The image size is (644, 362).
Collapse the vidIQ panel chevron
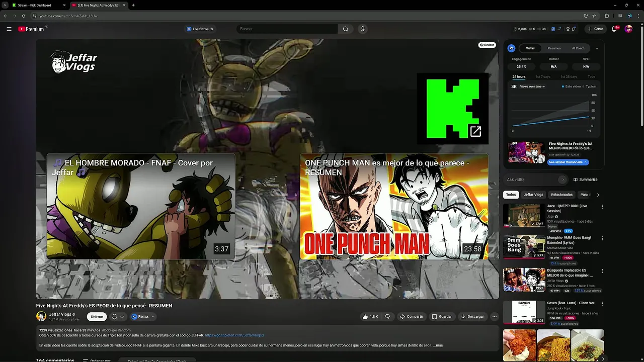tap(597, 48)
